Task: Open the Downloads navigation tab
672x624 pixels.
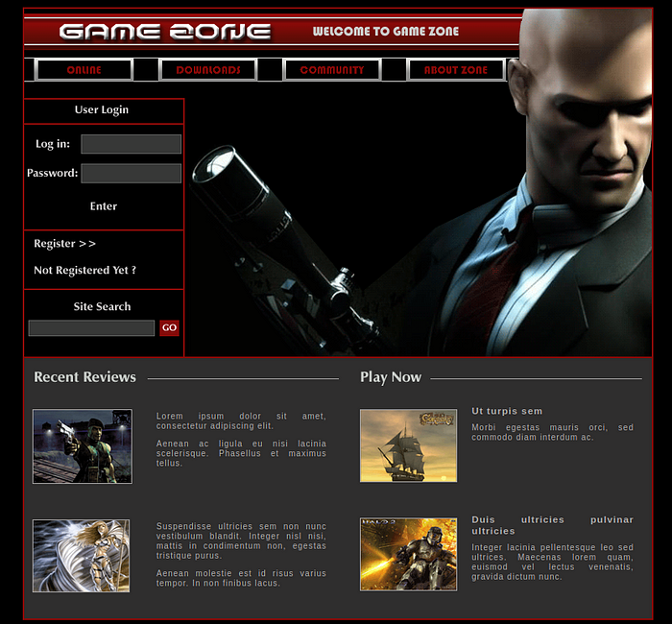Action: point(208,69)
